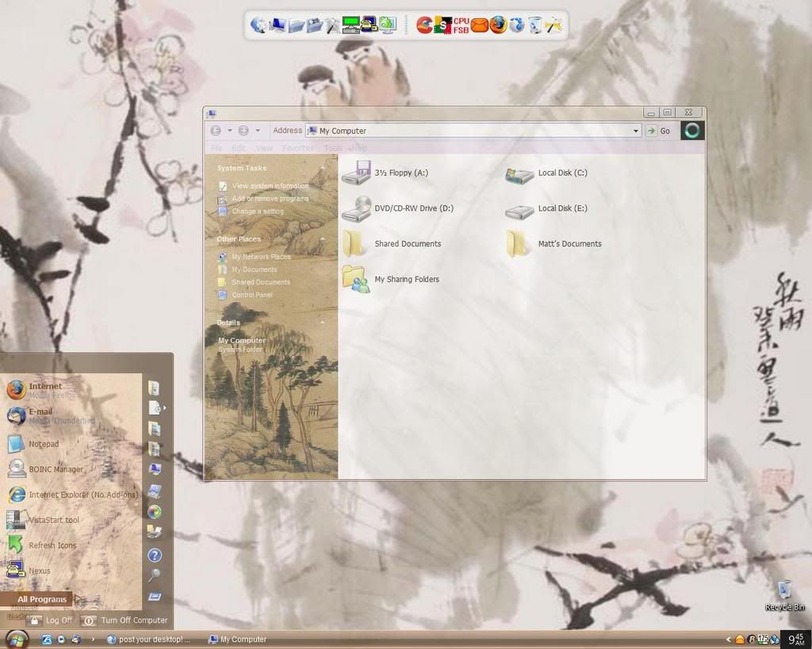Expand the Address bar dropdown arrow

click(x=635, y=131)
